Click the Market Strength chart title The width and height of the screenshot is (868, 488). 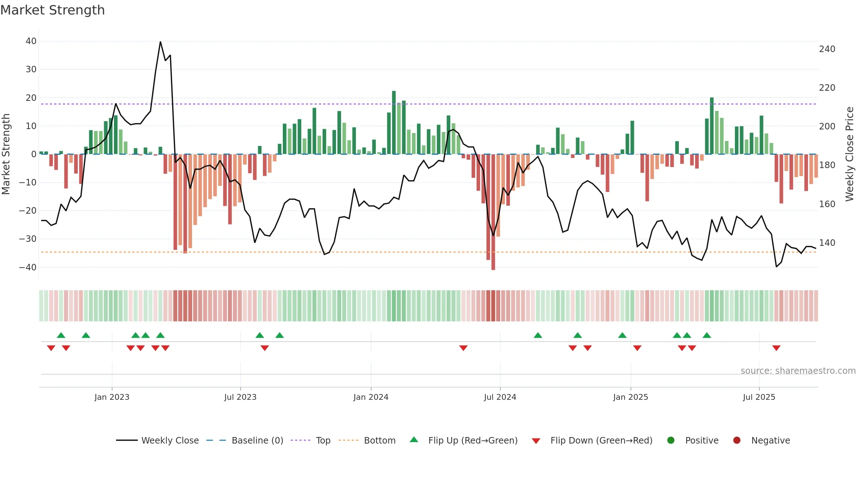(x=52, y=10)
